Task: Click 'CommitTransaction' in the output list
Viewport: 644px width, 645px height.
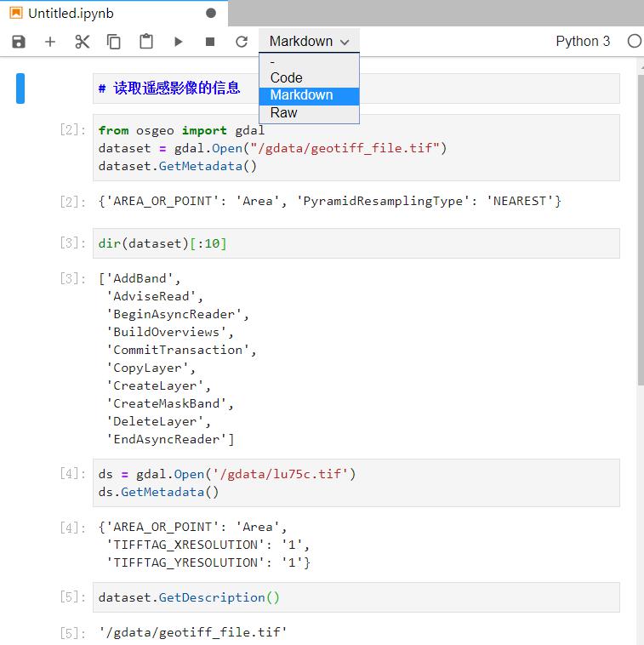Action: coord(178,350)
